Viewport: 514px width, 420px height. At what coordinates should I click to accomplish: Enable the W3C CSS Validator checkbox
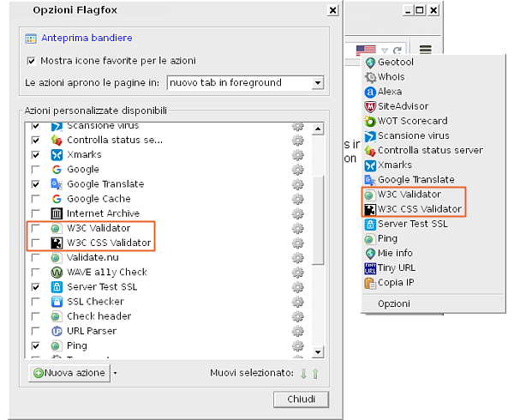pyautogui.click(x=35, y=243)
